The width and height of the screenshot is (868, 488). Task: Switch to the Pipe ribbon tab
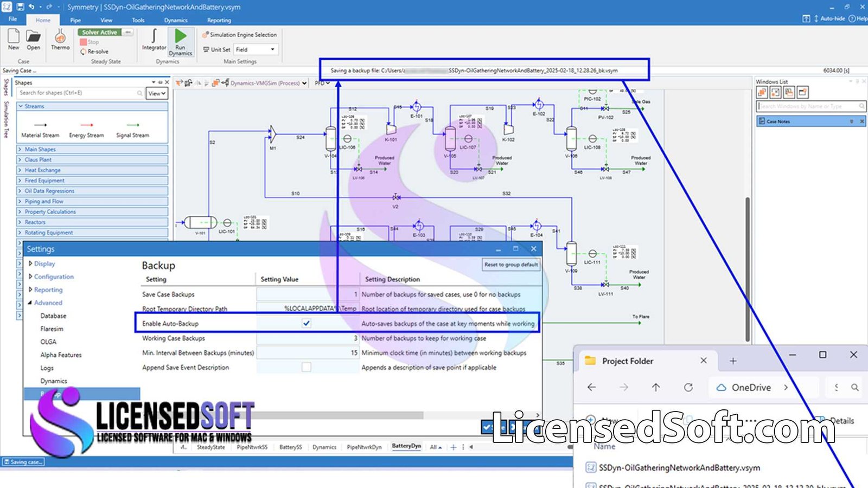(75, 20)
